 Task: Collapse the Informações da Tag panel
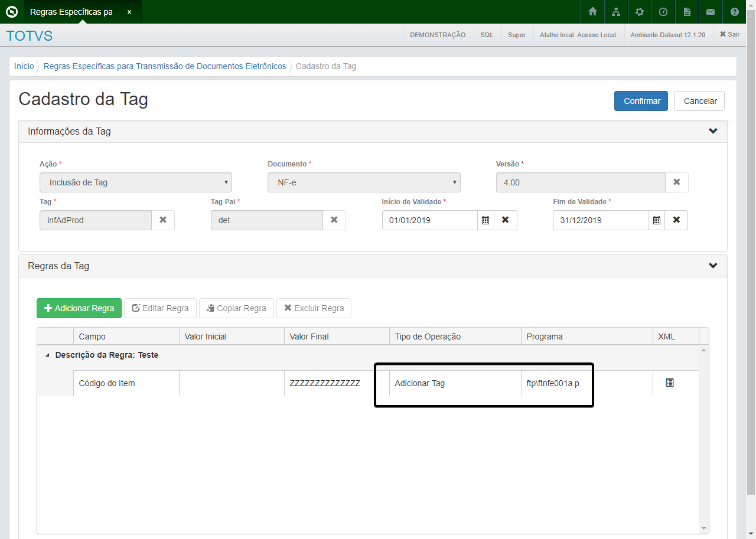713,131
